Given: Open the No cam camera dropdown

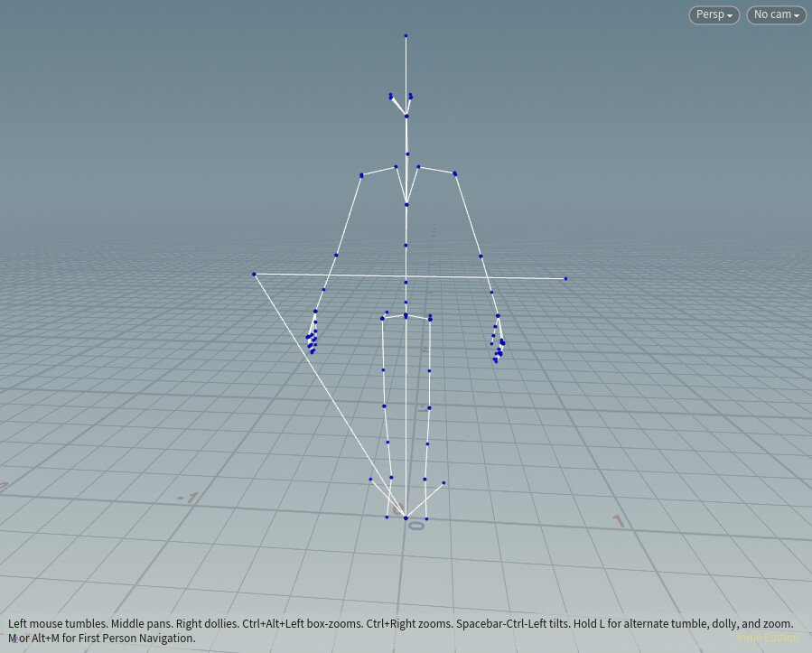Looking at the screenshot, I should click(776, 15).
